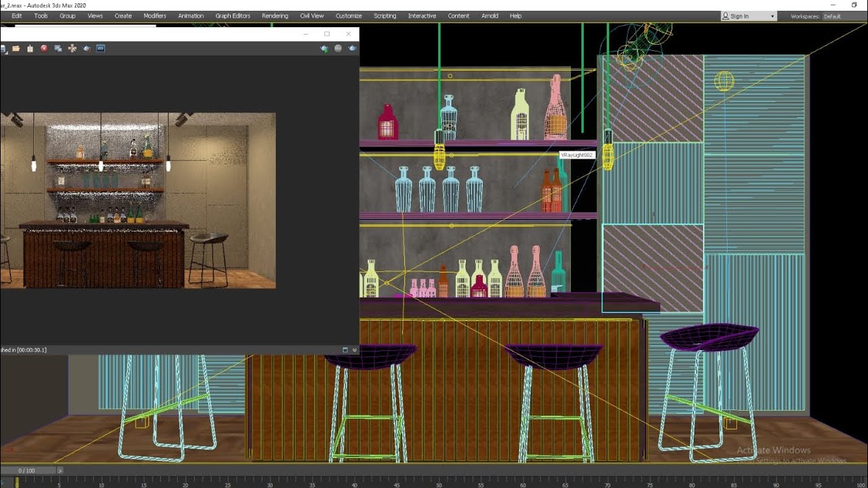Open the Views menu
Viewport: 868px width, 488px height.
coord(95,16)
